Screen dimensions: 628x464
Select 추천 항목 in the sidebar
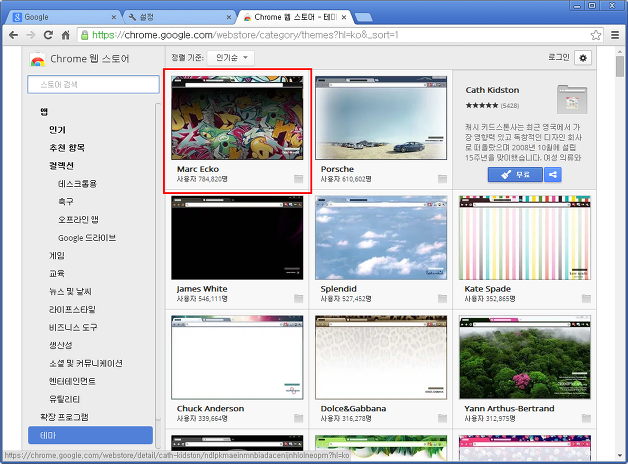[x=67, y=148]
